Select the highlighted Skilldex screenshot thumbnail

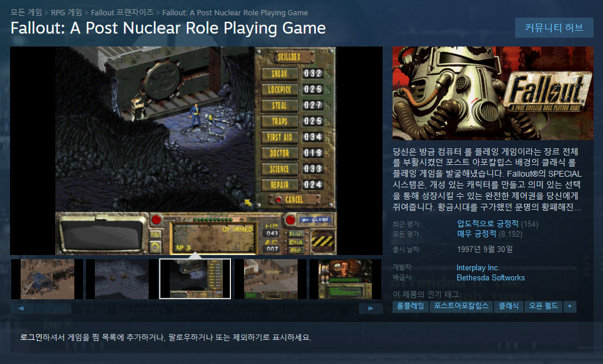tap(195, 279)
